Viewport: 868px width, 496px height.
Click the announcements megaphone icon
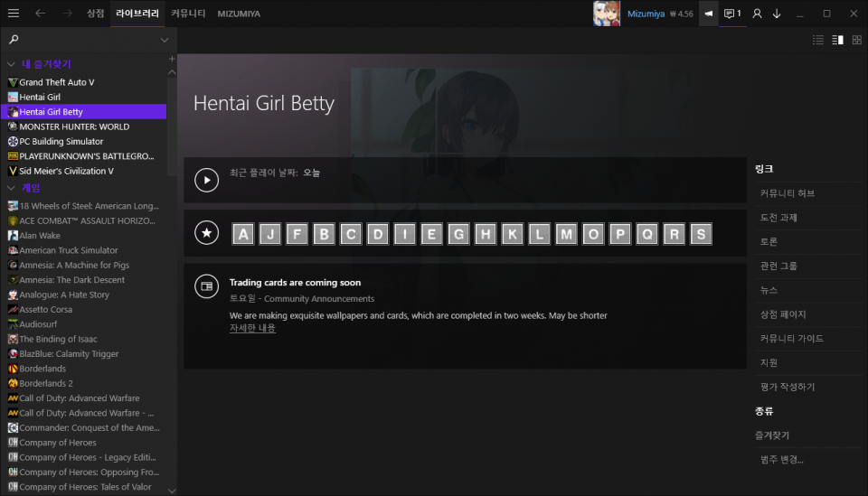click(709, 14)
